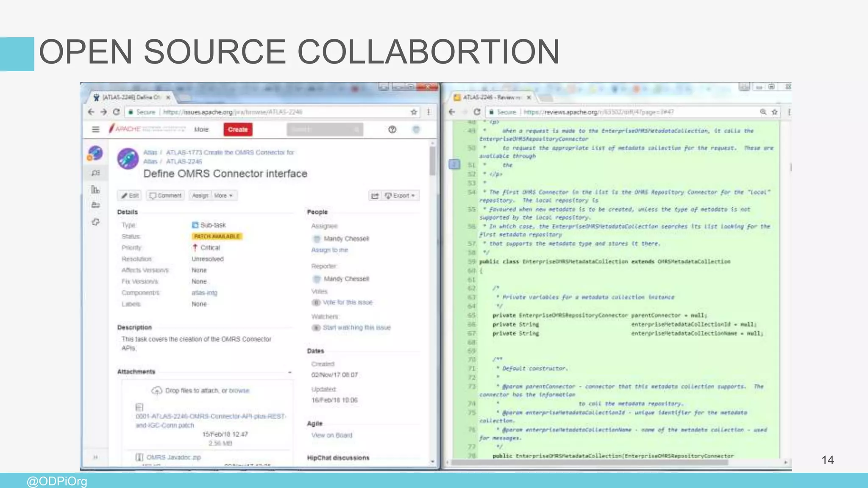This screenshot has height=488, width=868.
Task: Click zoom magnifier in reviews address bar
Action: (x=763, y=112)
